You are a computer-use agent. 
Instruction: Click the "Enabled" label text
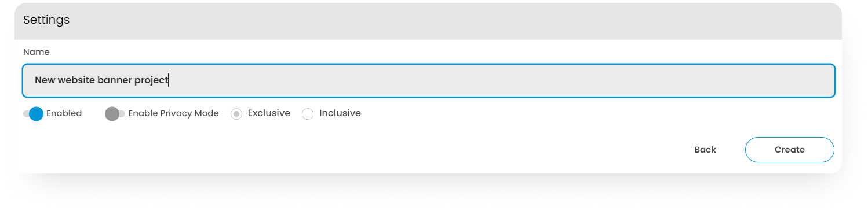[x=64, y=113]
